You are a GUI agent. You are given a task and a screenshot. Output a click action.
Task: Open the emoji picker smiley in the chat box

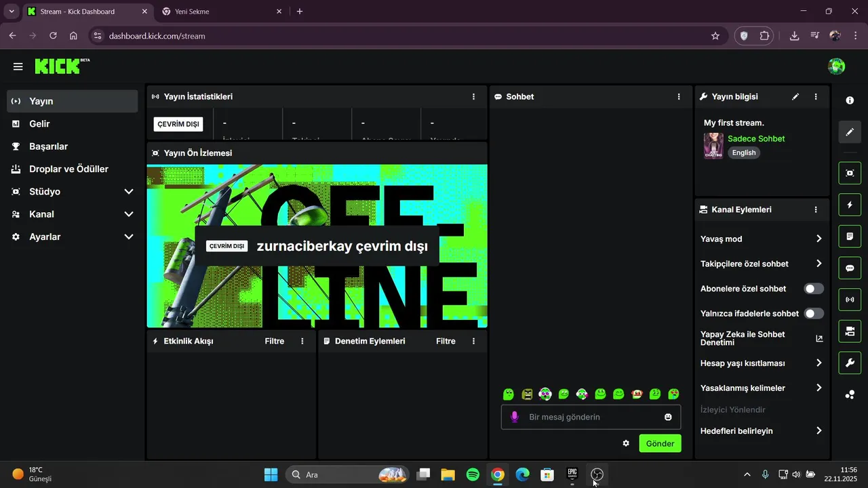(668, 417)
